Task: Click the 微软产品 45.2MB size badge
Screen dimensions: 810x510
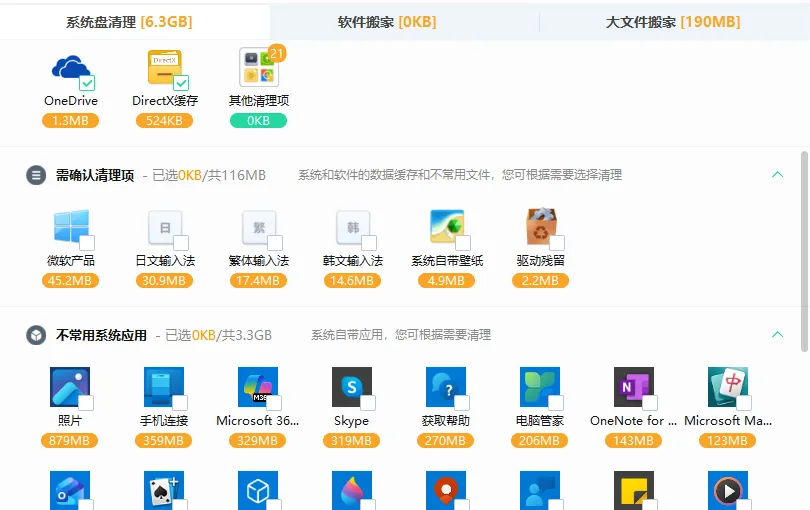Action: coord(70,281)
